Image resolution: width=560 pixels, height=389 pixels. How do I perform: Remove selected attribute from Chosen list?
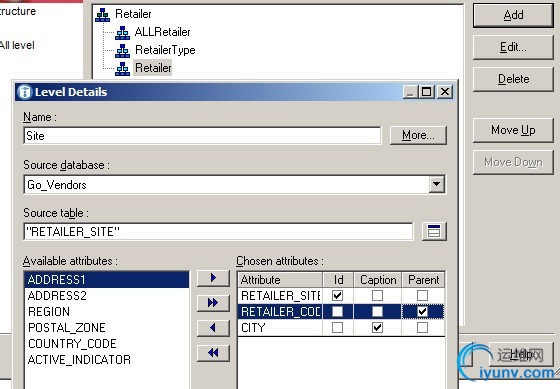coord(213,328)
